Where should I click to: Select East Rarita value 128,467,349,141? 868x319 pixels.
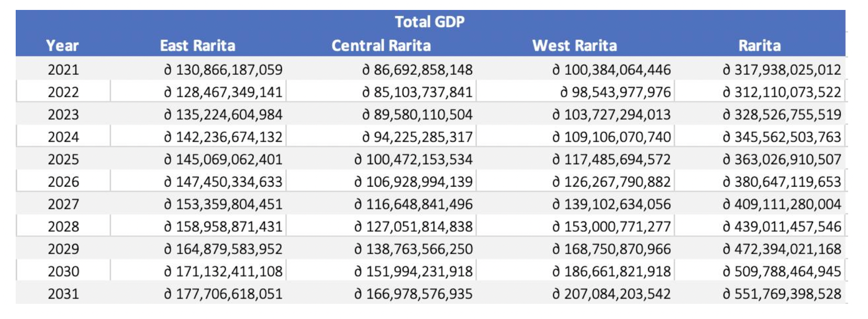click(224, 92)
